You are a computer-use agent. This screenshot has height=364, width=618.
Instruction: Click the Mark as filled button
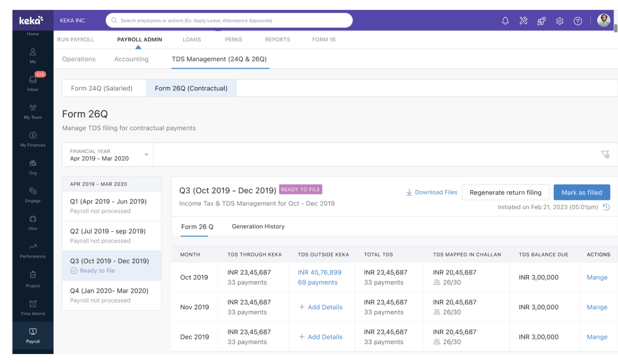point(581,193)
